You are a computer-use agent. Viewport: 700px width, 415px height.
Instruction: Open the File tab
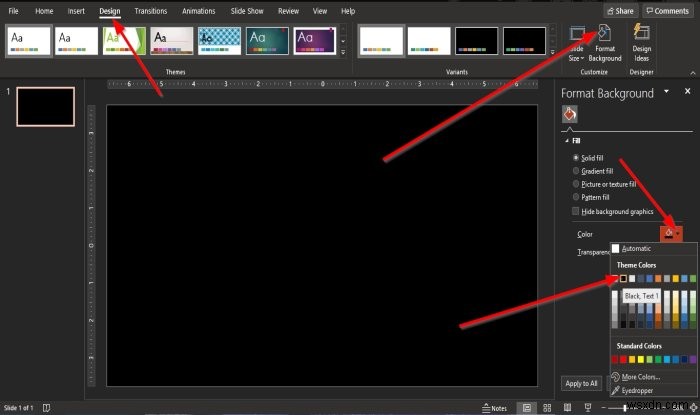tap(13, 11)
